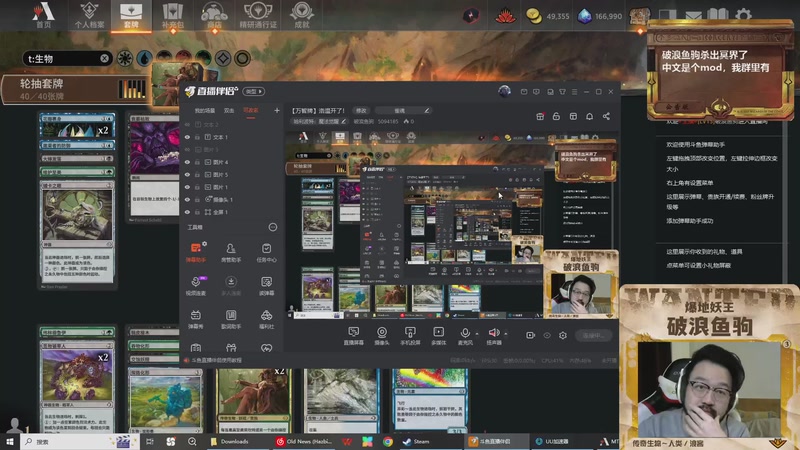Open the 商店 store tab
800x450 pixels.
(x=214, y=15)
